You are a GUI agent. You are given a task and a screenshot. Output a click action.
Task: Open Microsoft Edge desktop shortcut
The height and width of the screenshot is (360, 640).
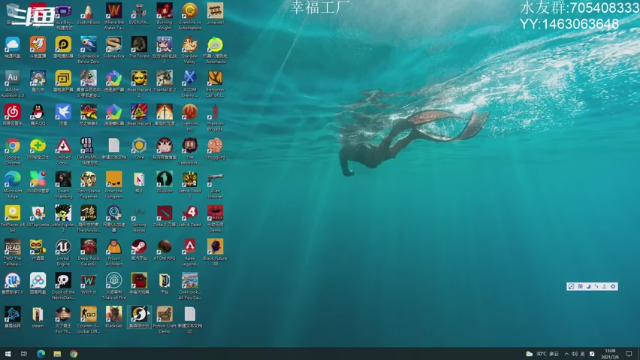pos(12,185)
